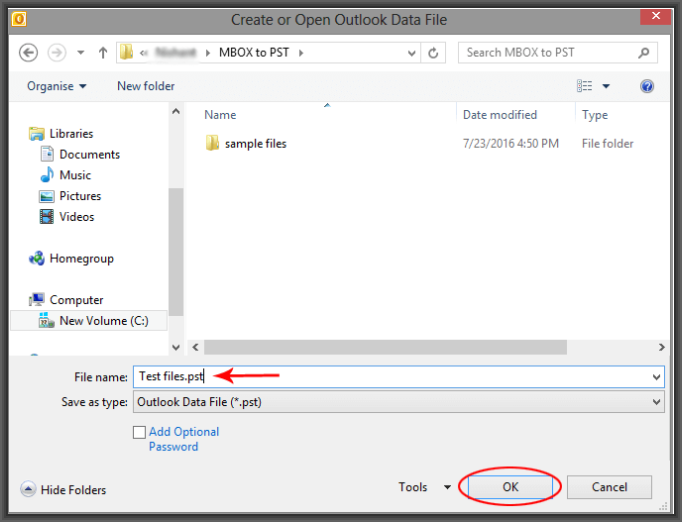Open the File name dropdown arrow

point(656,377)
